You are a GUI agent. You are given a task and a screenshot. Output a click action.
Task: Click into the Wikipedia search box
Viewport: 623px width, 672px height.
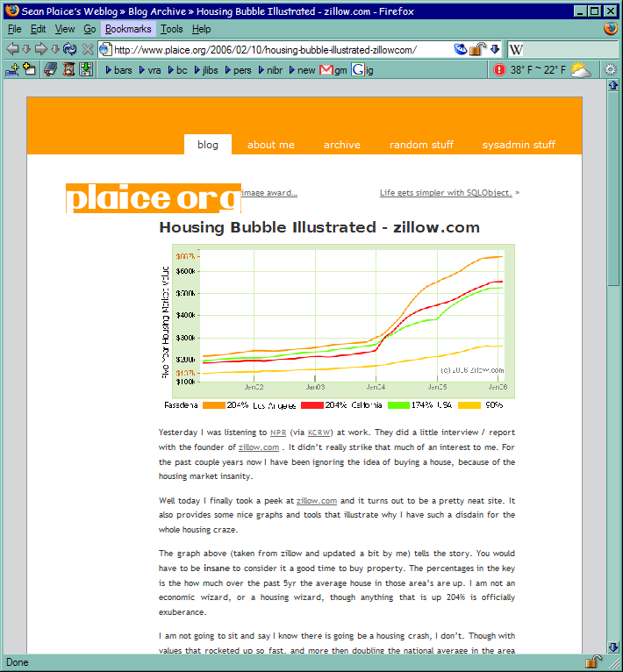click(570, 50)
